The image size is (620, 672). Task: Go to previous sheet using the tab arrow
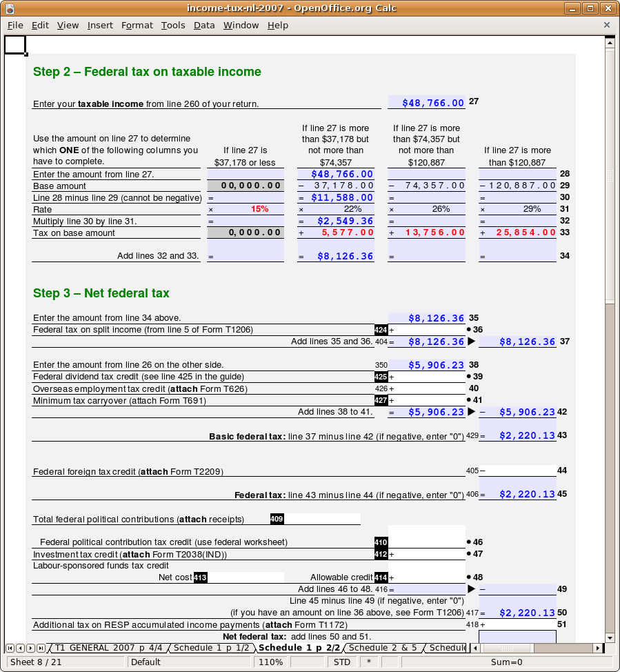click(x=20, y=648)
